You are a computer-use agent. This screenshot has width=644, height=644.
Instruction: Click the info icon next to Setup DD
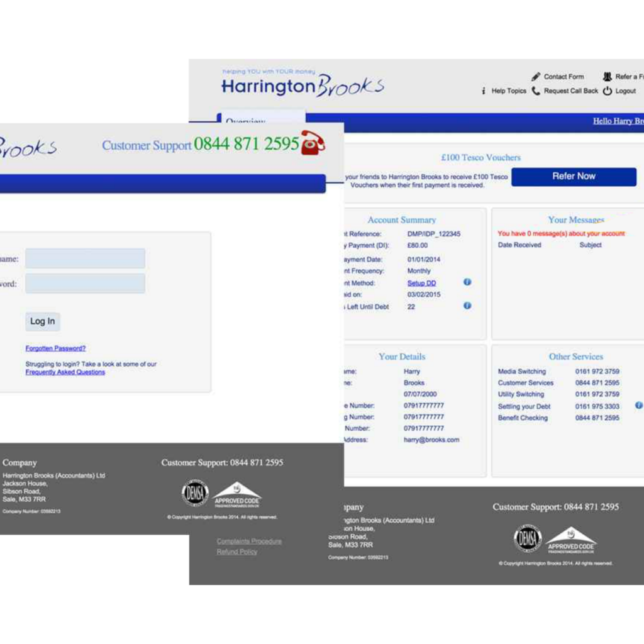(x=467, y=282)
